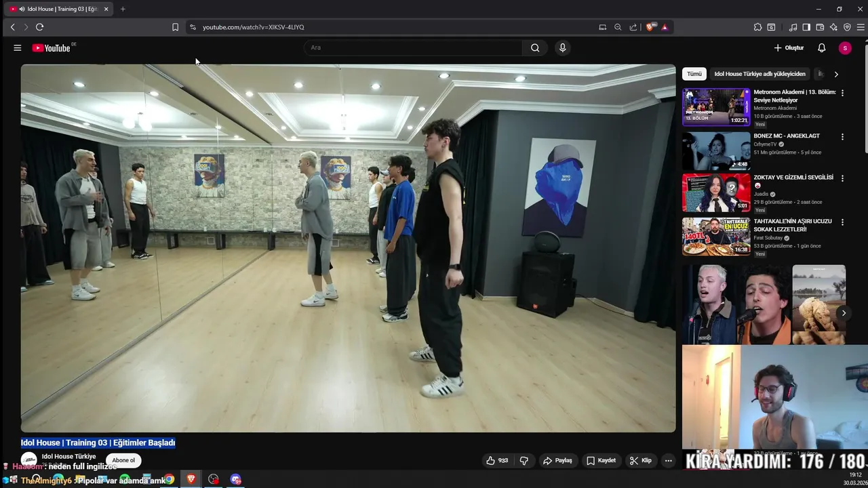Select Idol House Türkiye adlı yükleyiciden chip
This screenshot has width=868, height=488.
[x=759, y=74]
